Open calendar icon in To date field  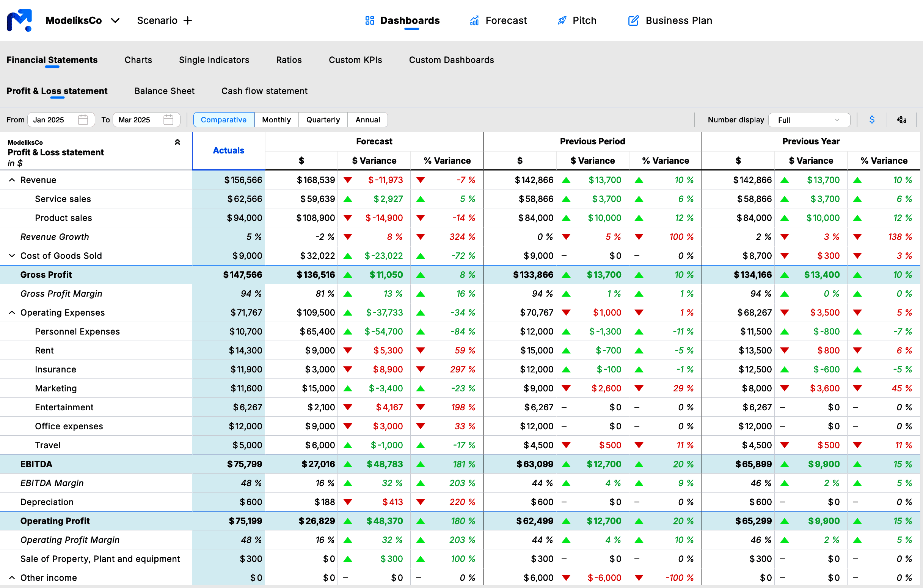point(168,120)
